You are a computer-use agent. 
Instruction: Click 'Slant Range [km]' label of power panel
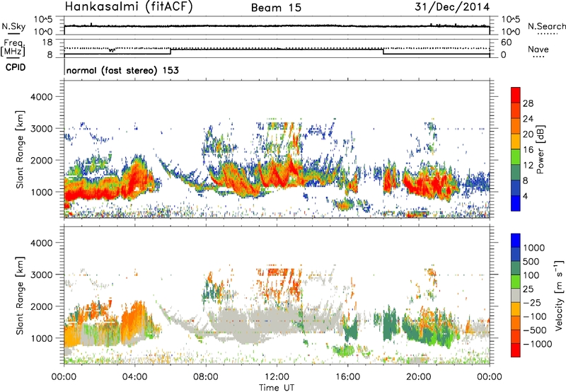click(20, 149)
